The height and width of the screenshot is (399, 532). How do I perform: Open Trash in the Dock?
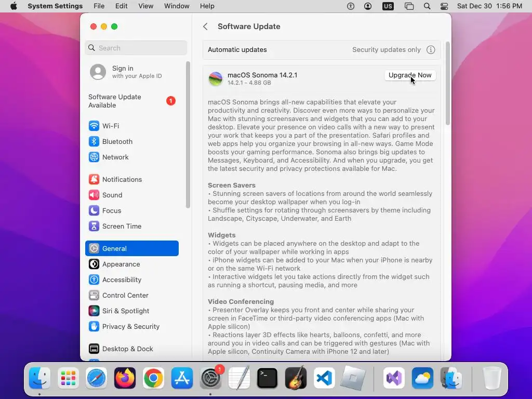point(491,378)
